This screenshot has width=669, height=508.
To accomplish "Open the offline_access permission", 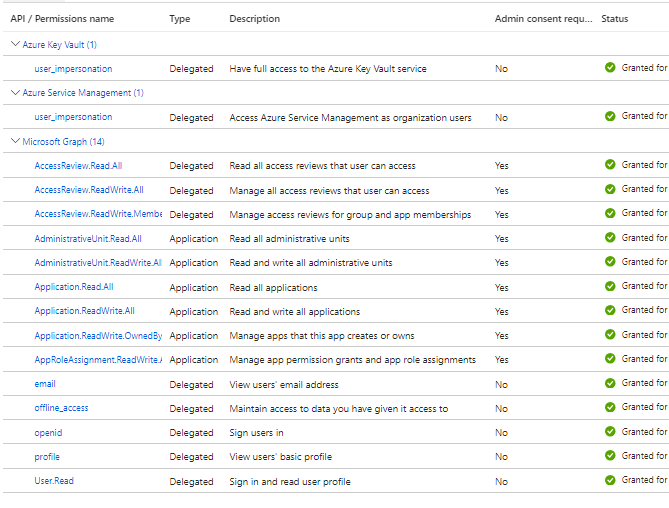I will 61,408.
